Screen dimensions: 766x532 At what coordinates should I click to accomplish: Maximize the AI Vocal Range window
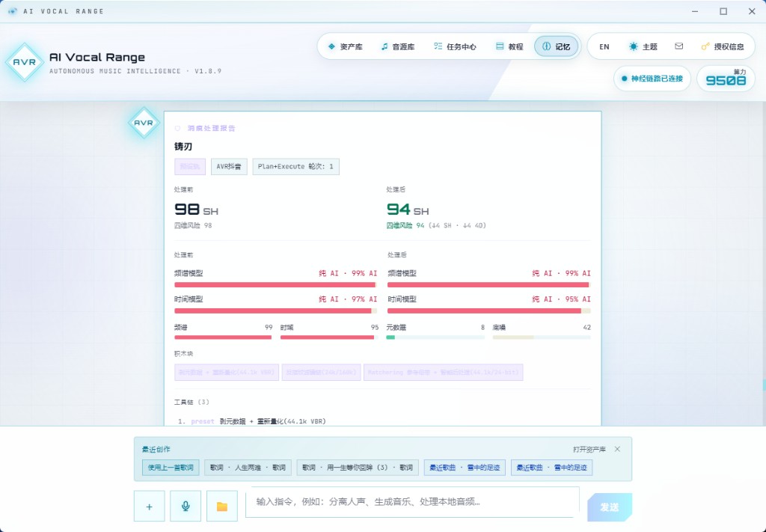tap(723, 11)
